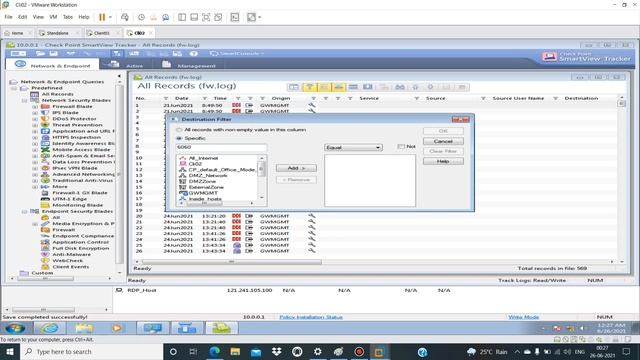Click the Internet Explorer icon in guest taskbar
This screenshot has height=360, width=640.
click(x=49, y=328)
